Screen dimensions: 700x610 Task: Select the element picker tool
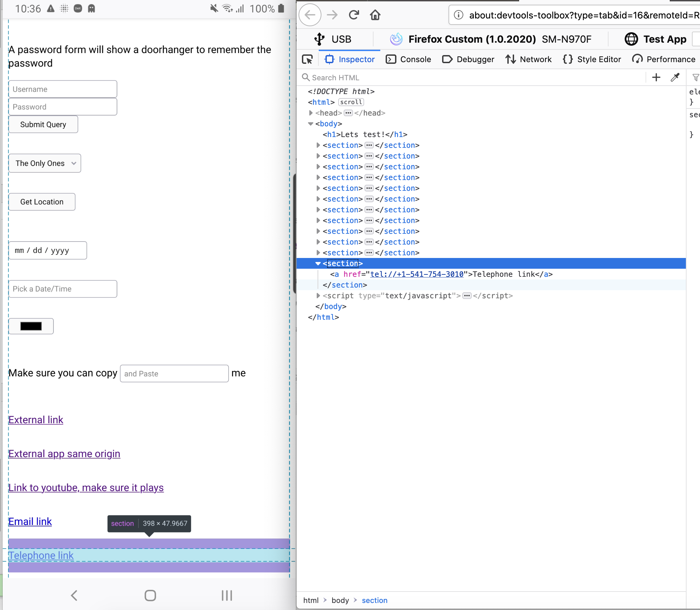click(307, 59)
